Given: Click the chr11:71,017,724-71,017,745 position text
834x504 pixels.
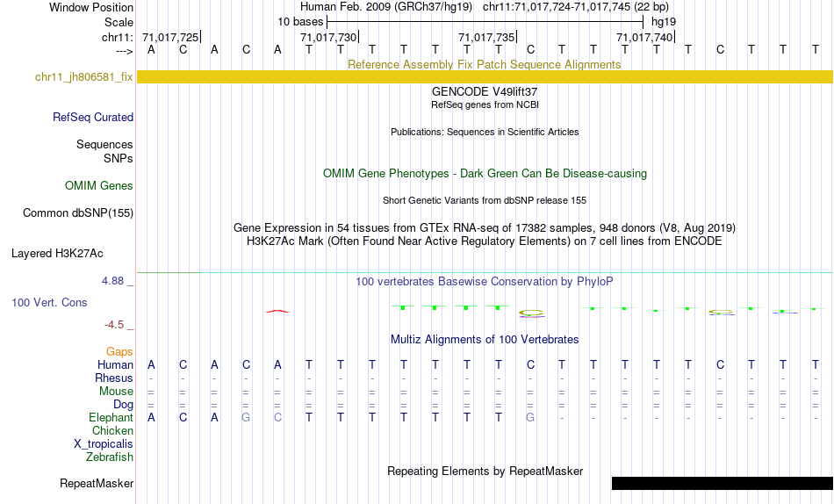Looking at the screenshot, I should (x=557, y=7).
